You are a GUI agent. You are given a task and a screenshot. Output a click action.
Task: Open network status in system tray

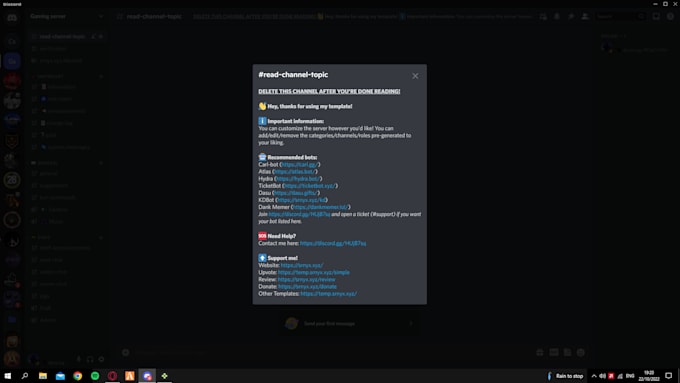click(620, 376)
